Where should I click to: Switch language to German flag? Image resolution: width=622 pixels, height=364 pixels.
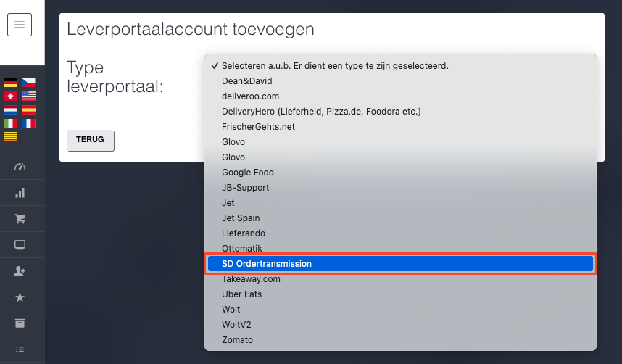[x=10, y=83]
